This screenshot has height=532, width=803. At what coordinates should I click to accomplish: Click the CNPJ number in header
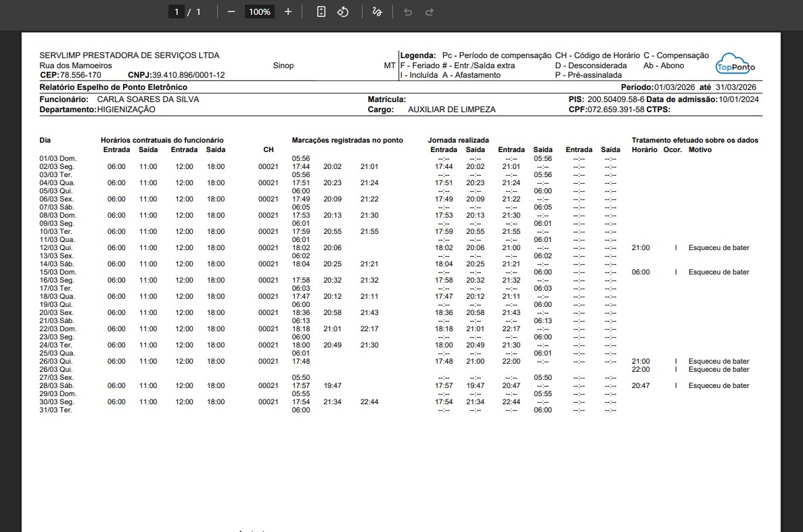[x=188, y=75]
